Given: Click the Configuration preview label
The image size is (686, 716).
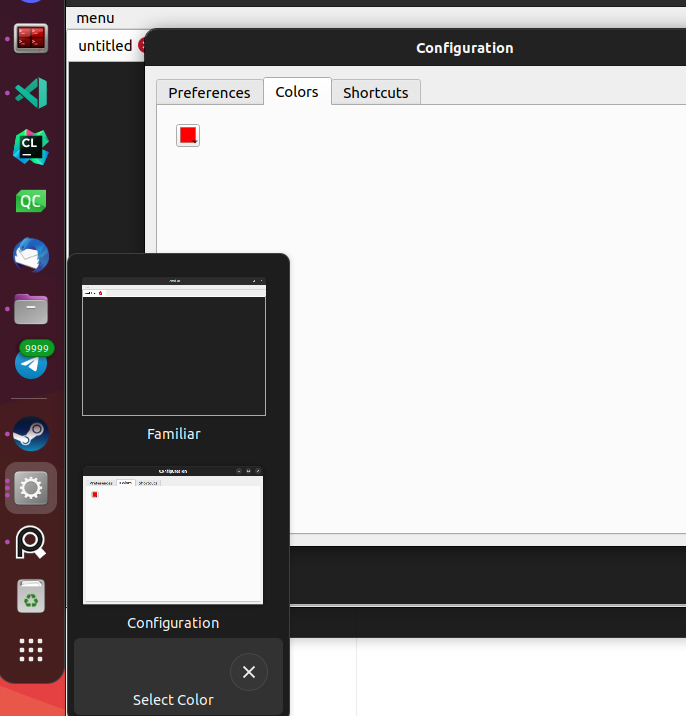Looking at the screenshot, I should pyautogui.click(x=173, y=623).
